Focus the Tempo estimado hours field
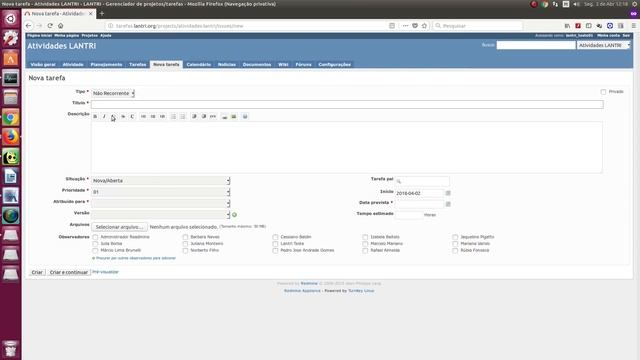 [409, 215]
